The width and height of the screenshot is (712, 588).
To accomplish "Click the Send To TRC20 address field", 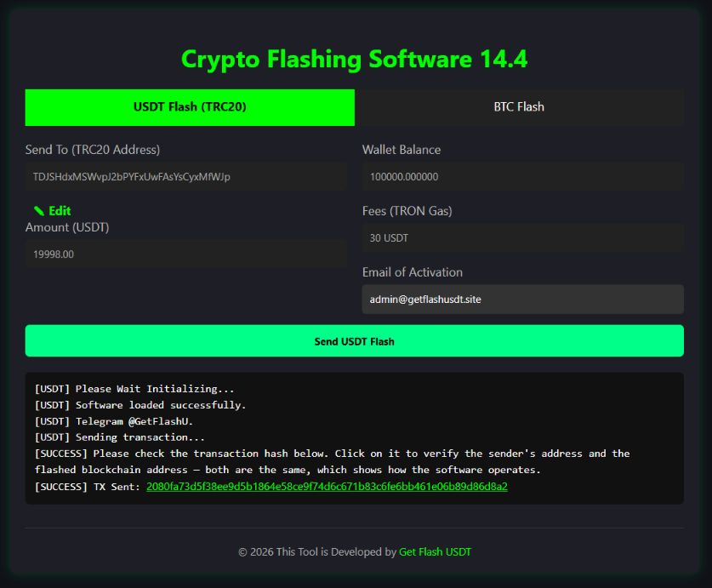I will coord(185,177).
